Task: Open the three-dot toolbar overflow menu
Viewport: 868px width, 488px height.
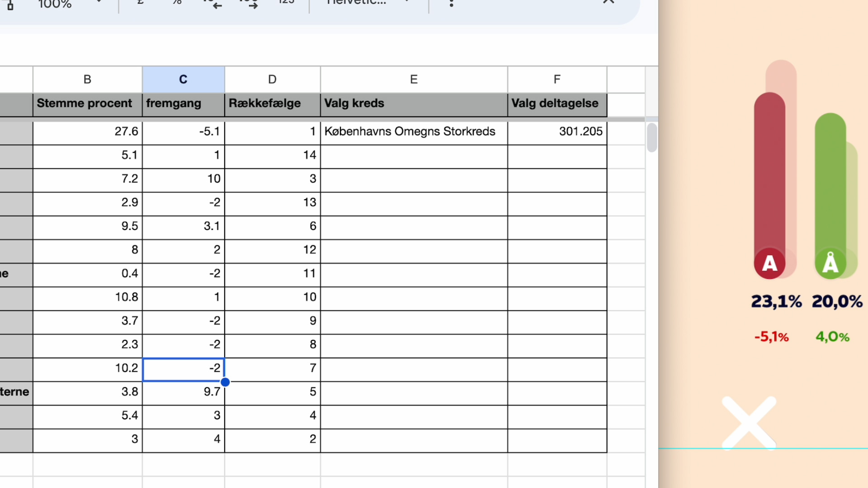Action: (451, 4)
